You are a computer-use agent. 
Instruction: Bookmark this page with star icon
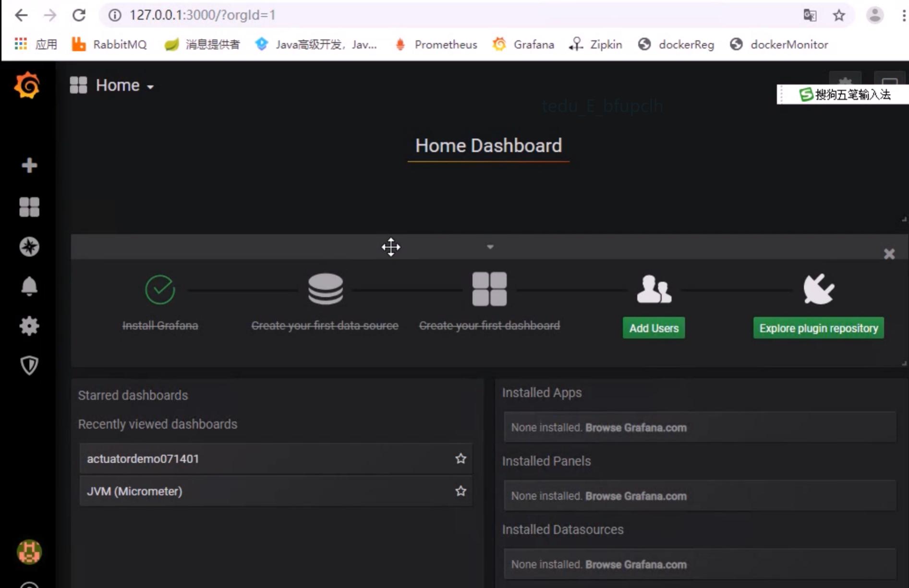coord(839,15)
